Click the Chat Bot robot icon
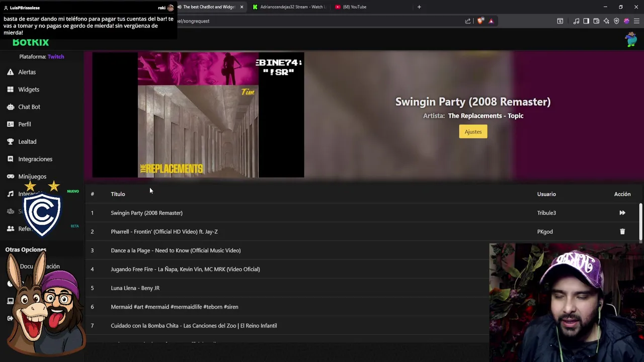Viewport: 644px width, 362px height. pos(10,107)
